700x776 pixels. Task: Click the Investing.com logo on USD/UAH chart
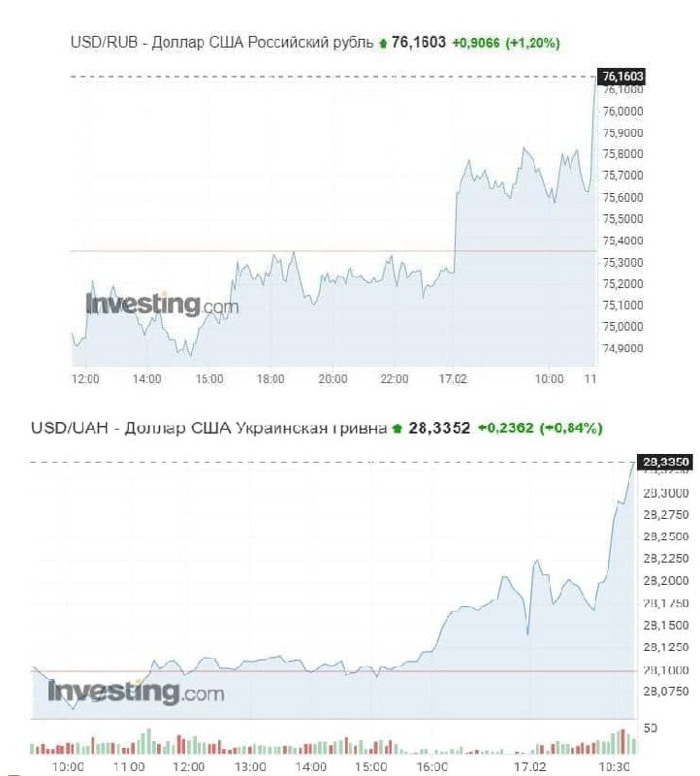point(136,693)
